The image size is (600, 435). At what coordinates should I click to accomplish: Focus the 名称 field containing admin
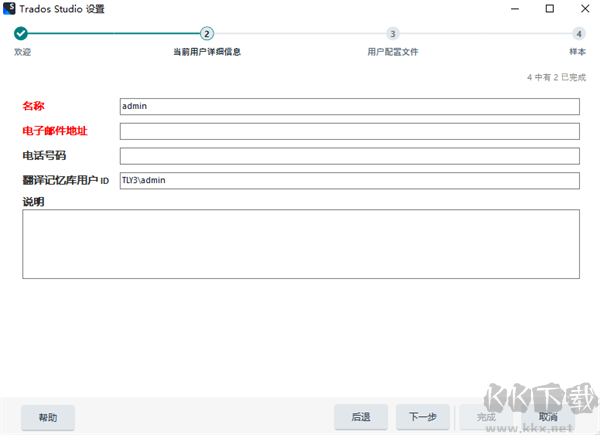point(349,106)
